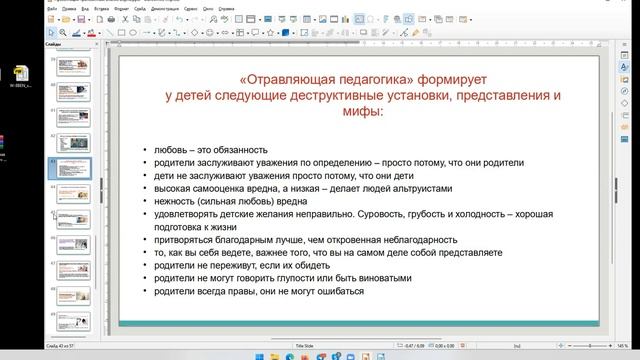Open the Undo history dropdown arrow

click(x=187, y=20)
